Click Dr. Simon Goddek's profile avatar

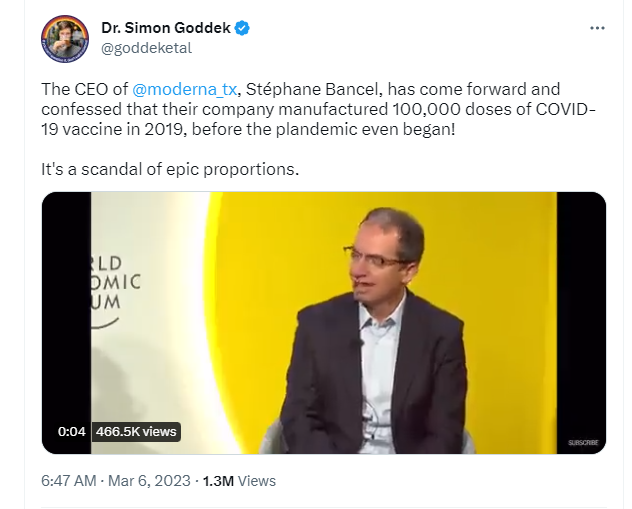tap(66, 38)
